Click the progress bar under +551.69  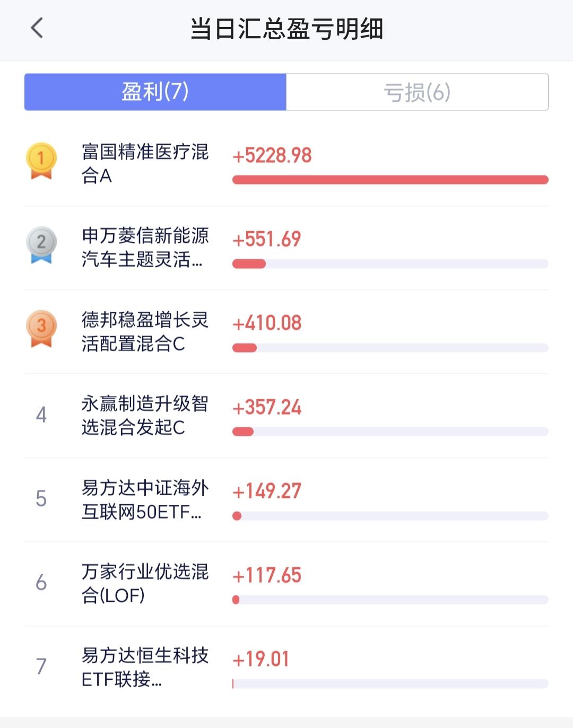[390, 264]
